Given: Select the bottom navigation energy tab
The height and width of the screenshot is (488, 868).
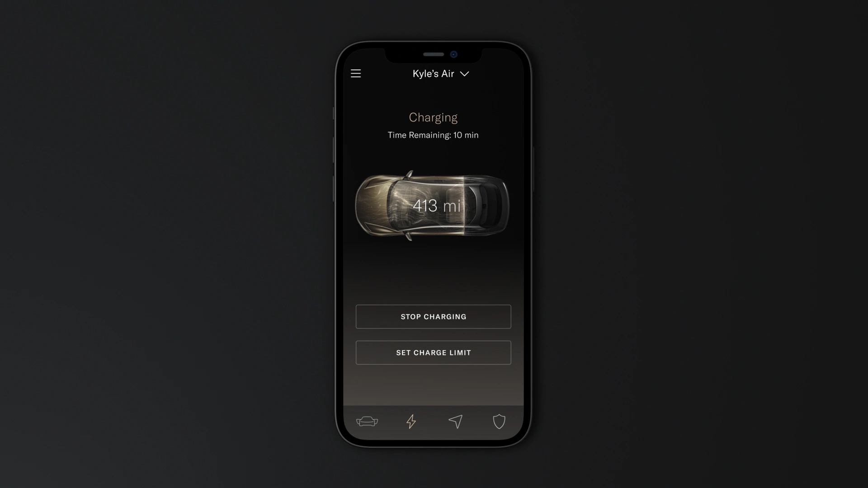Looking at the screenshot, I should coord(411,421).
